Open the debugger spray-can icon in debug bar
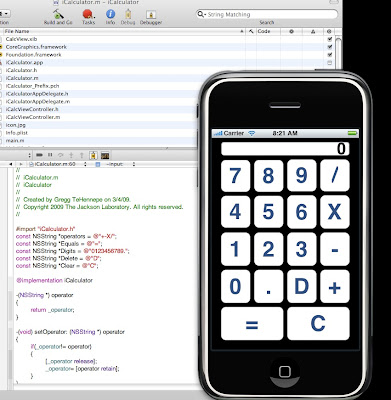Screen dimensions: 391x400 click(93, 155)
